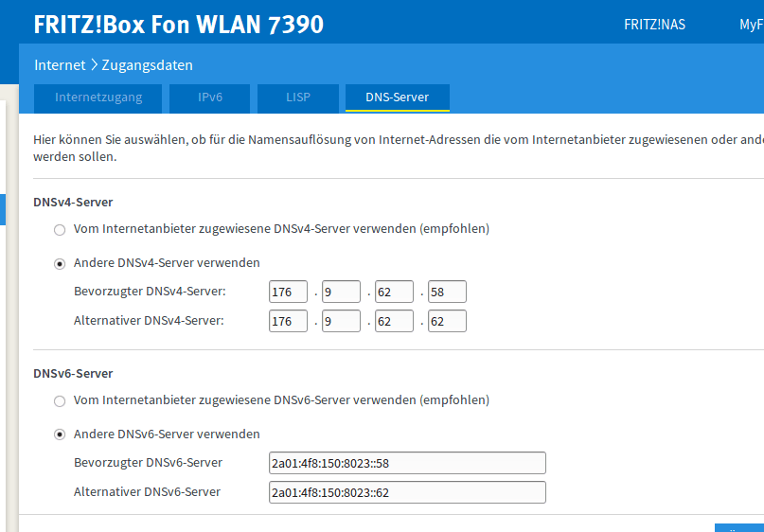Click the 'Bevorzugter DNSv6-Server' label
Screen dimensions: 764x532
click(x=148, y=462)
